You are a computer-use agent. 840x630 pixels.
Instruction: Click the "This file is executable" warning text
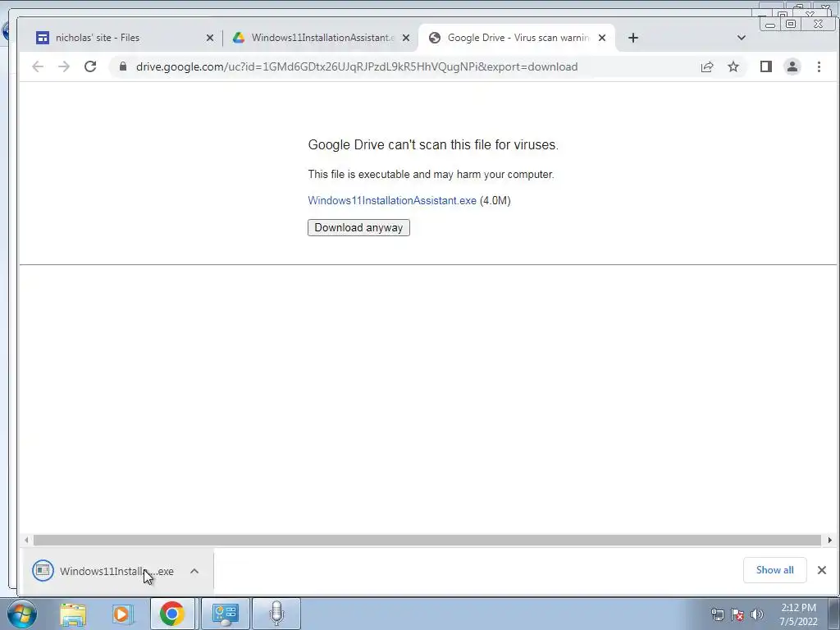pos(431,174)
